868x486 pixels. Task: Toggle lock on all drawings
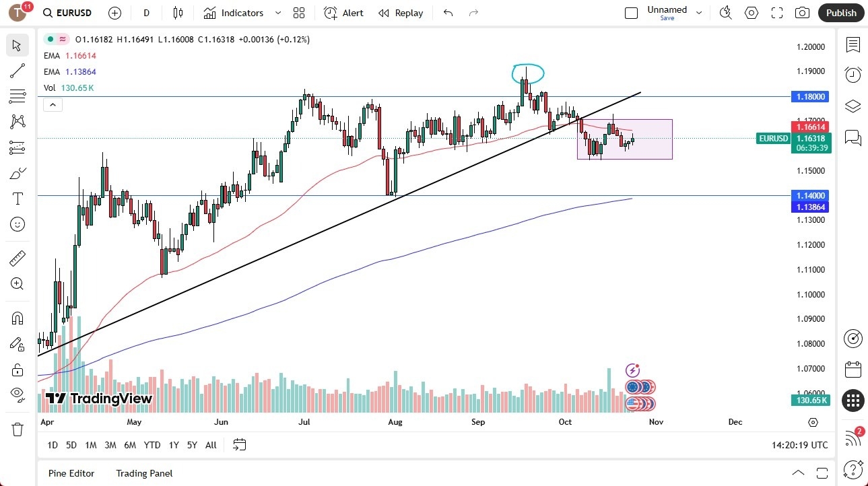17,370
